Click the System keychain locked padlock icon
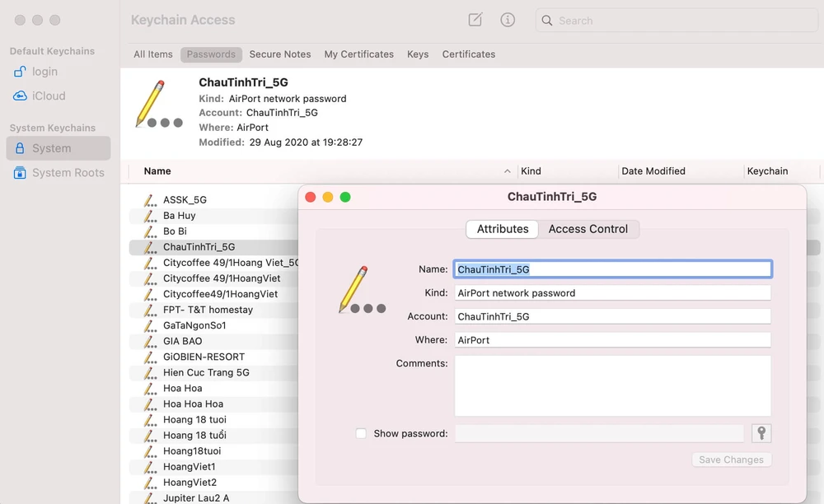Viewport: 824px width, 504px height. (20, 148)
